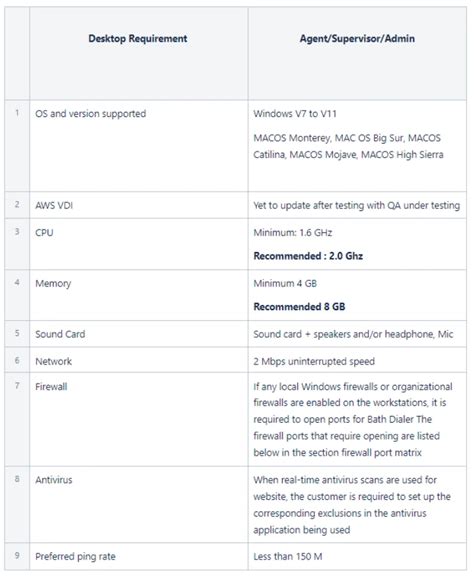This screenshot has height=580, width=474.
Task: Click the firewall ports description paragraph
Action: point(353,419)
